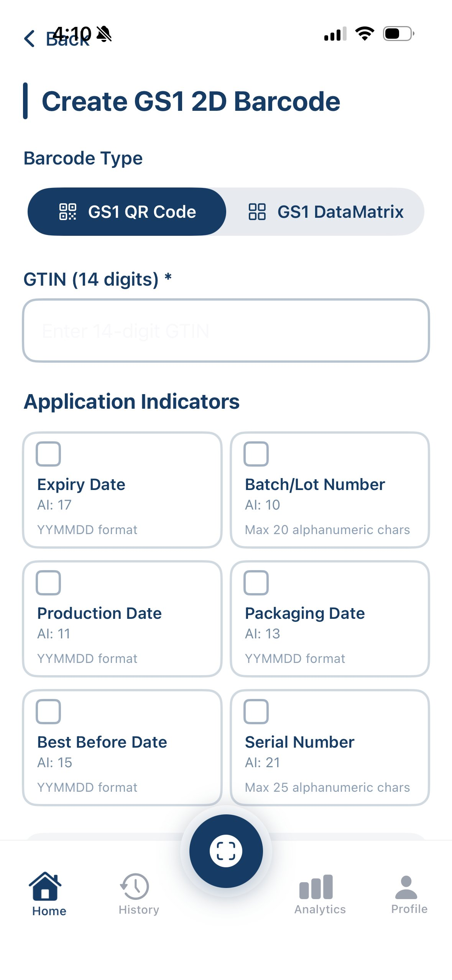Tap the Profile person icon

[x=406, y=887]
